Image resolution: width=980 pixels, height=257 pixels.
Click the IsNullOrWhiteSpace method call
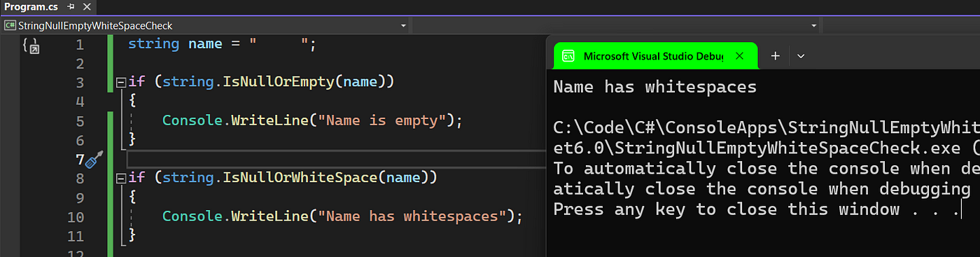pyautogui.click(x=300, y=178)
